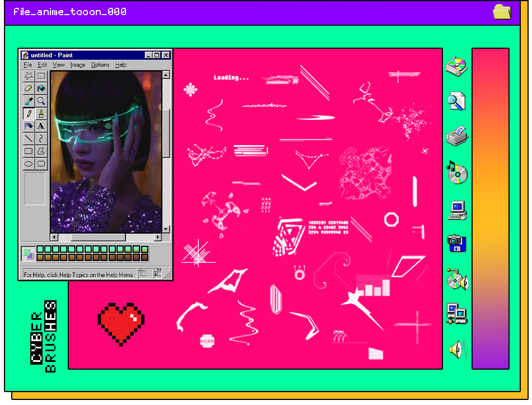The width and height of the screenshot is (532, 405).
Task: Select the Ellipse shape tool
Action: [29, 164]
